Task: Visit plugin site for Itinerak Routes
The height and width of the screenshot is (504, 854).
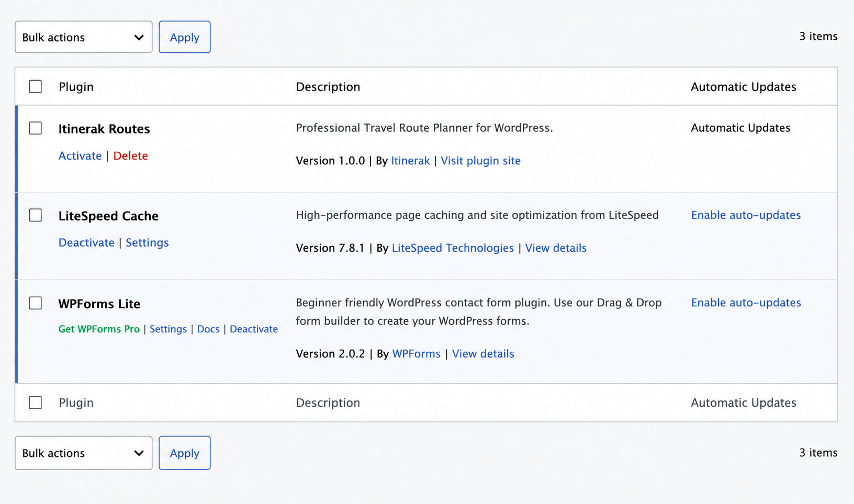Action: pyautogui.click(x=480, y=161)
